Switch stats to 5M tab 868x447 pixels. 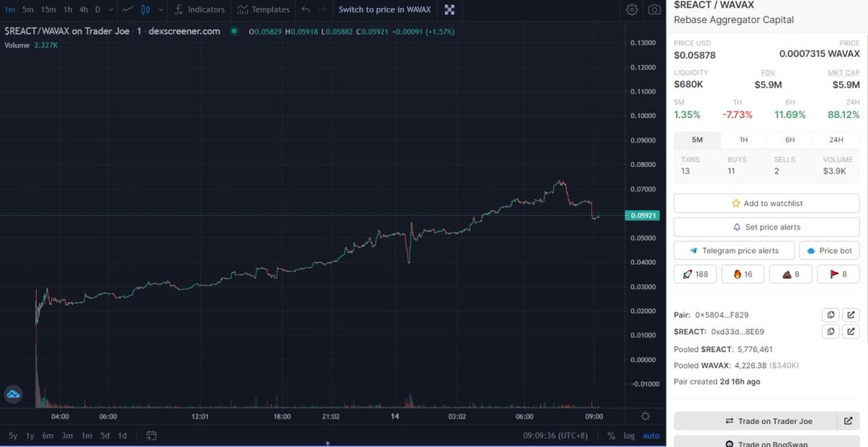697,140
